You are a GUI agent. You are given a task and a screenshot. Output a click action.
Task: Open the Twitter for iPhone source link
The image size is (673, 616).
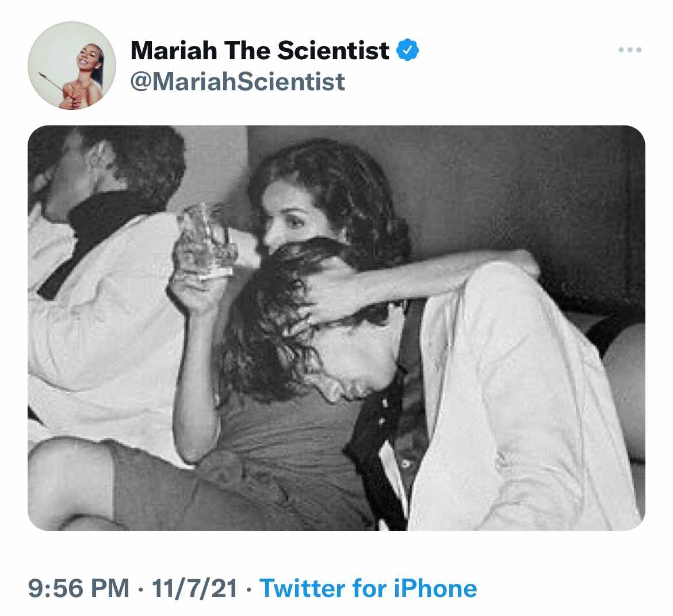pos(368,588)
